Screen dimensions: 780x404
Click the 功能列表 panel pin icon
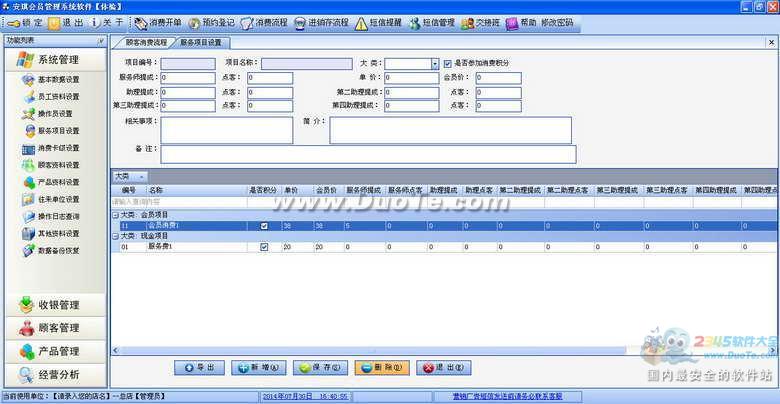101,41
